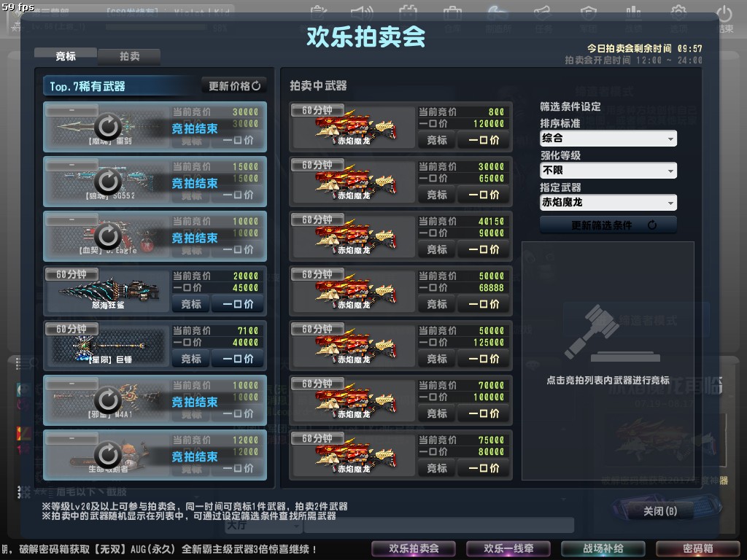Switch to the 竞标 tab

(x=66, y=56)
